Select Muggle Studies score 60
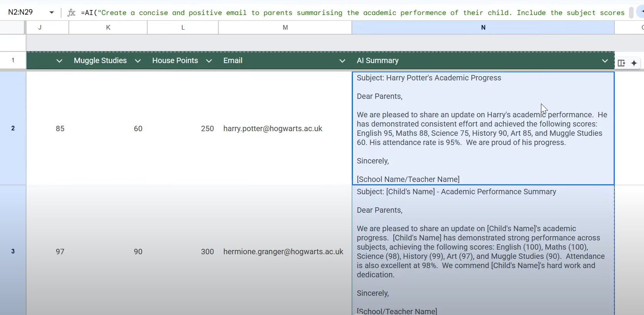The width and height of the screenshot is (644, 315). (108, 128)
